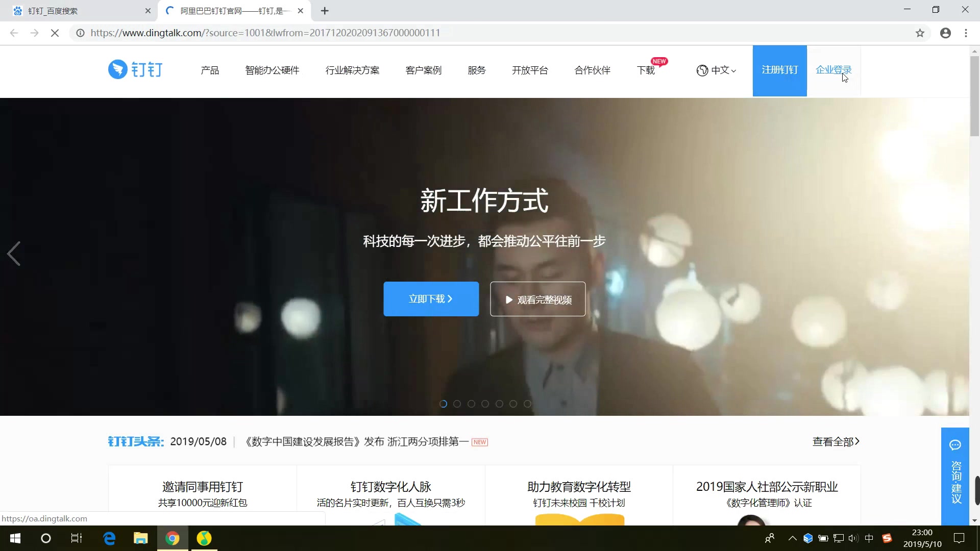Open Chrome profile account icon
Screen dimensions: 980x551
click(x=945, y=33)
